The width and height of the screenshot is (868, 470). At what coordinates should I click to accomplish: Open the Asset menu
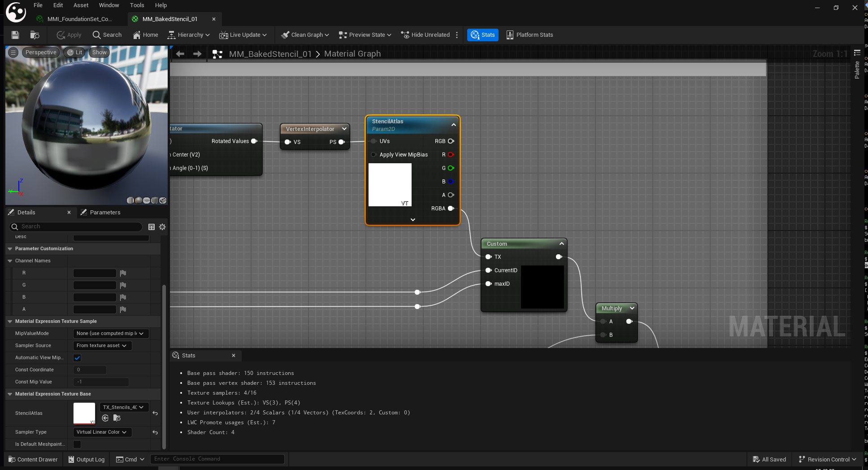click(81, 5)
